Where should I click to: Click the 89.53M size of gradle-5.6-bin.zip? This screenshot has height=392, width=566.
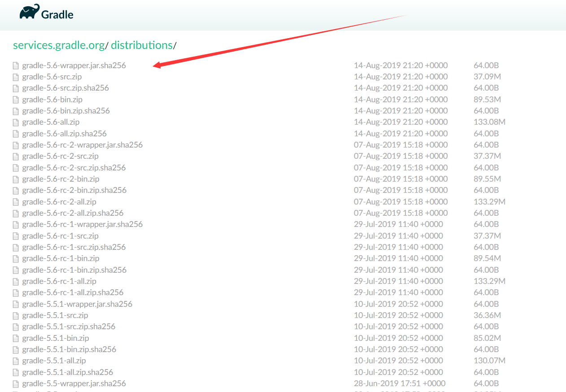click(x=488, y=100)
